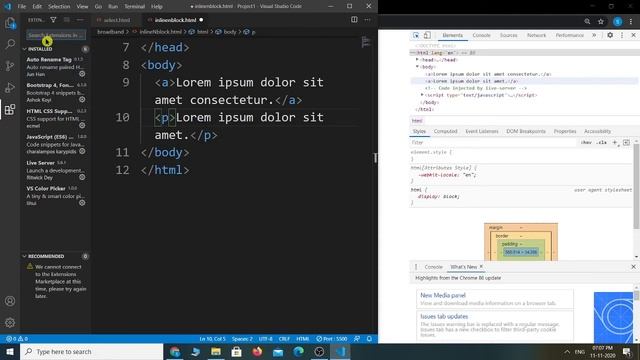Add a new style rule plus icon

pyautogui.click(x=615, y=142)
